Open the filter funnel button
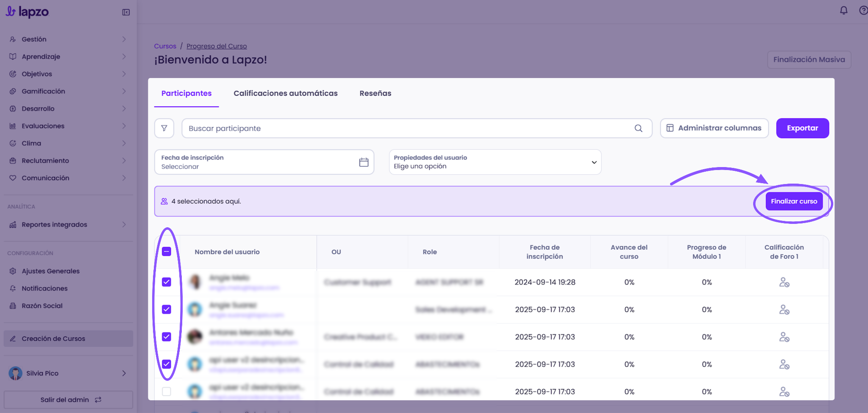The height and width of the screenshot is (413, 868). coord(164,128)
